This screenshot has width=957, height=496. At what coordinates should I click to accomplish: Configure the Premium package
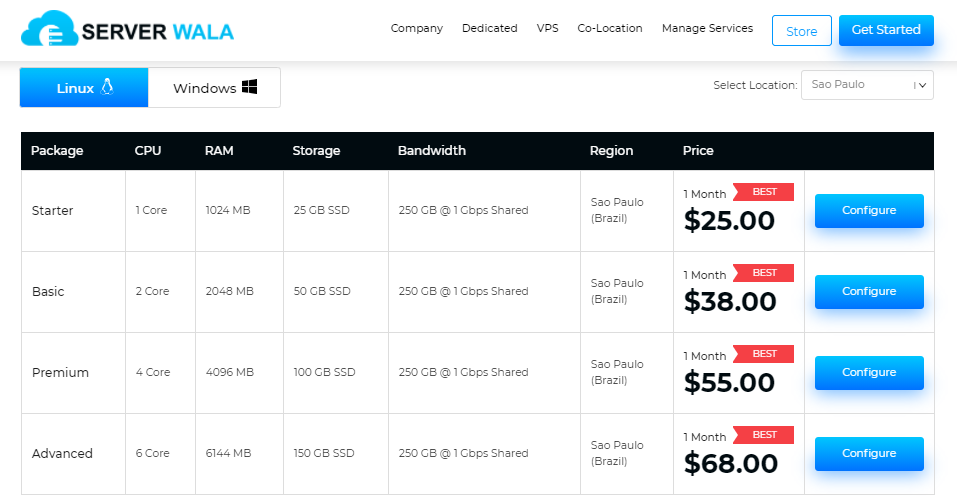(868, 373)
